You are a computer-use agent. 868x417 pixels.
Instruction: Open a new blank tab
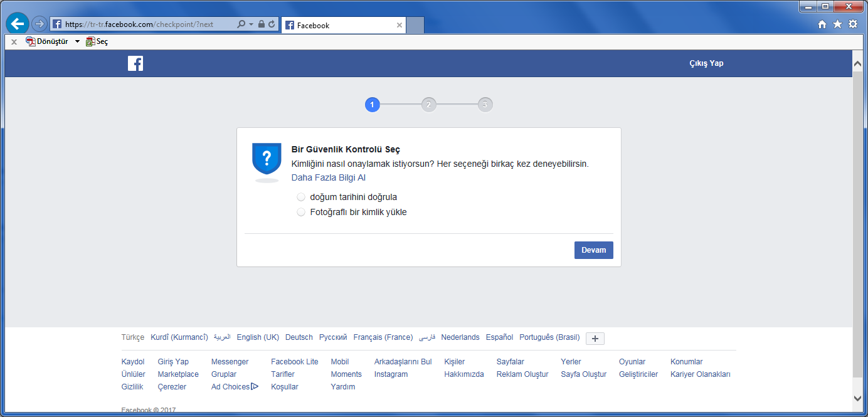pyautogui.click(x=415, y=25)
